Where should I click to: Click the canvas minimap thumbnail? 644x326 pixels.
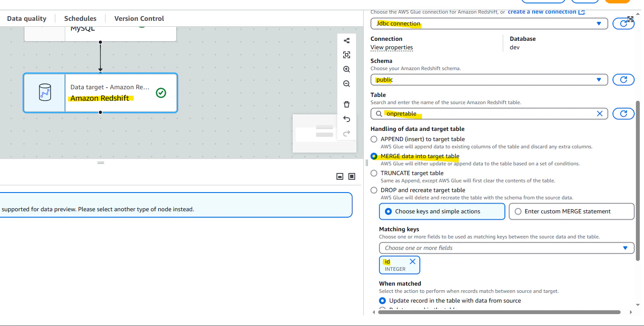tap(325, 133)
